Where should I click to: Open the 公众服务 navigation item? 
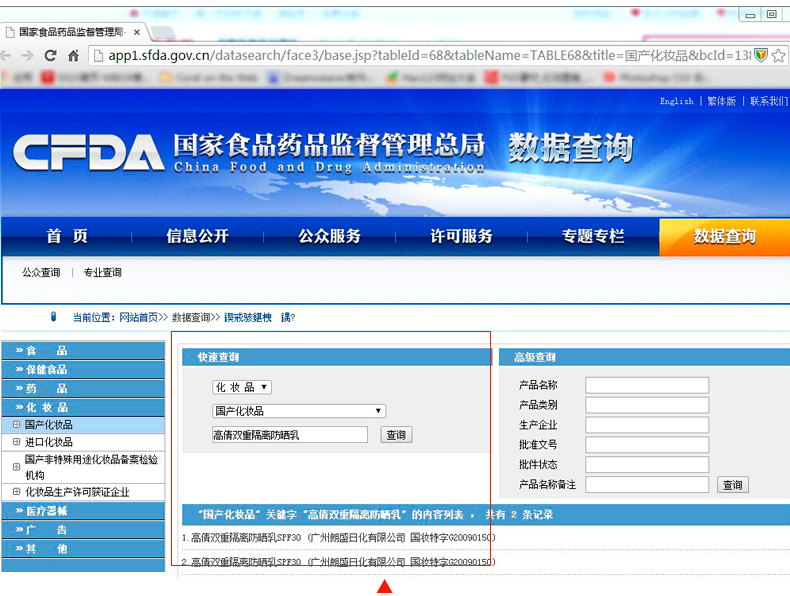click(330, 236)
